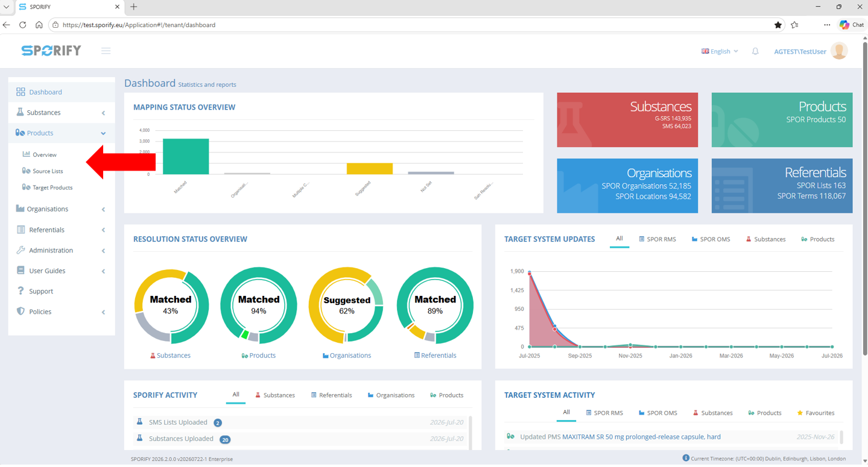Expand the Organisations sidebar menu
This screenshot has width=868, height=467.
coord(62,209)
